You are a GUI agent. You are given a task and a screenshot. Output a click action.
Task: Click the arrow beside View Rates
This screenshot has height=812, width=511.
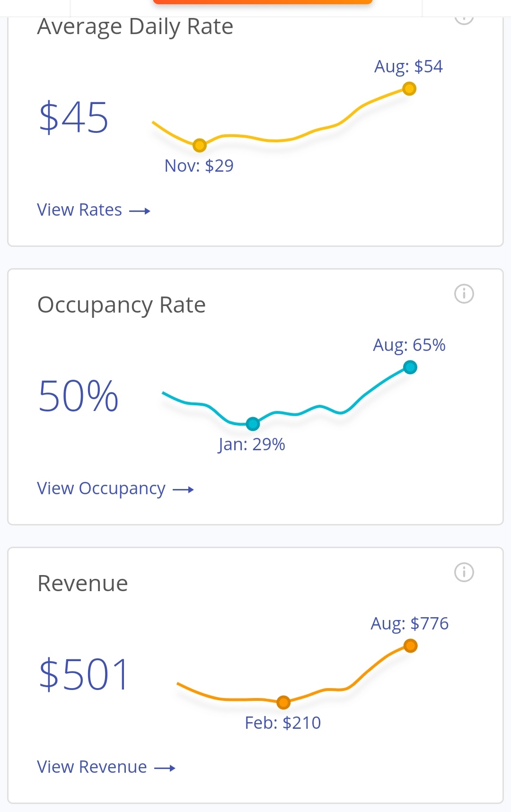[140, 211]
